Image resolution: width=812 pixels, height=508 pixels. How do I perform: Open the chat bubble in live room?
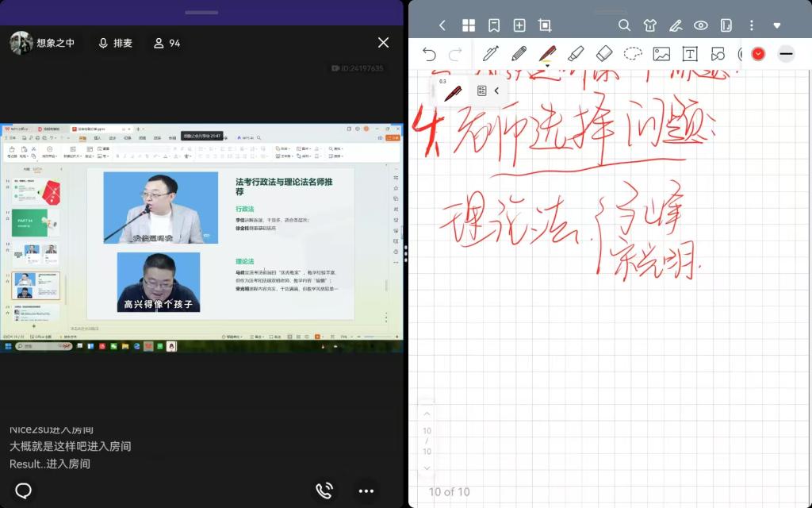(x=24, y=491)
